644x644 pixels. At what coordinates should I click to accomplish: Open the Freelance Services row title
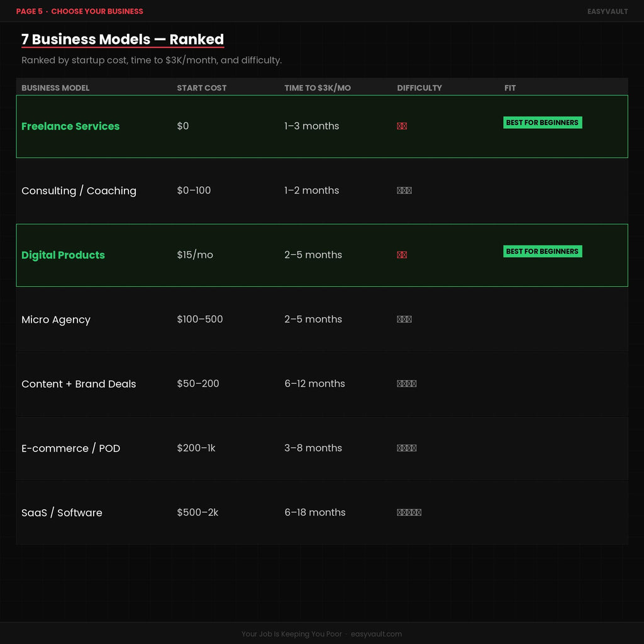point(70,126)
